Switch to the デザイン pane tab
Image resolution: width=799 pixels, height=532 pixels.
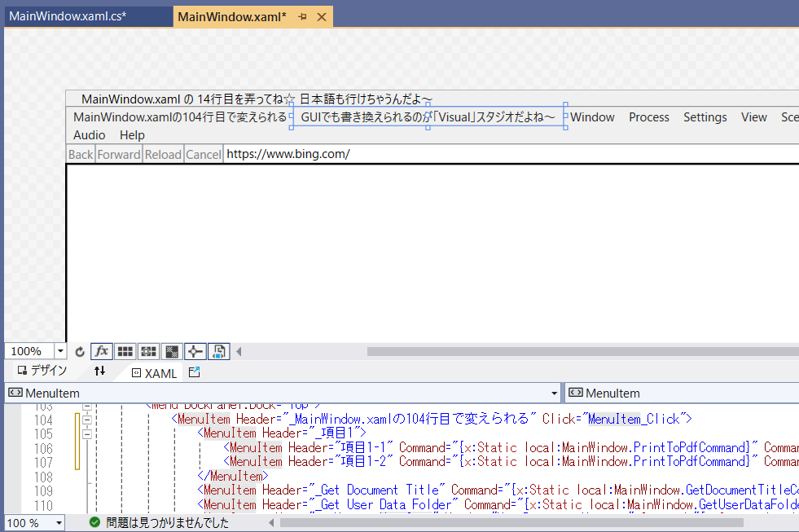42,371
